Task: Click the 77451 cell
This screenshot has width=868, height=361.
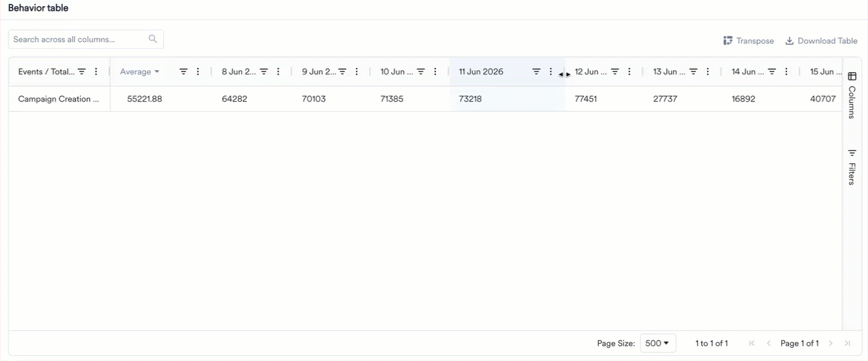Action: coord(587,99)
